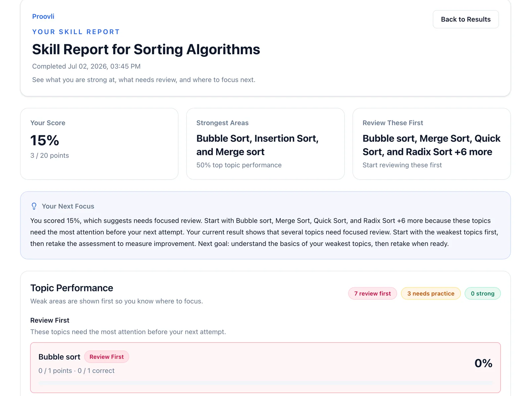Open the Your Score card
This screenshot has height=396, width=532.
[x=99, y=144]
